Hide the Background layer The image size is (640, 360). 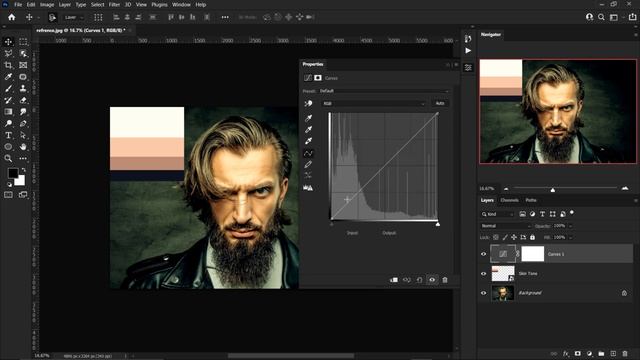484,293
